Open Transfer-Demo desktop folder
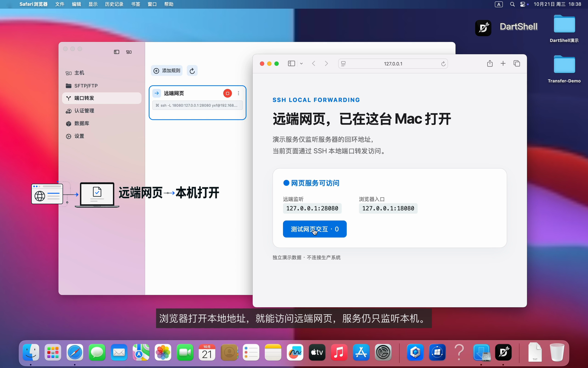This screenshot has height=368, width=588. coord(564,69)
